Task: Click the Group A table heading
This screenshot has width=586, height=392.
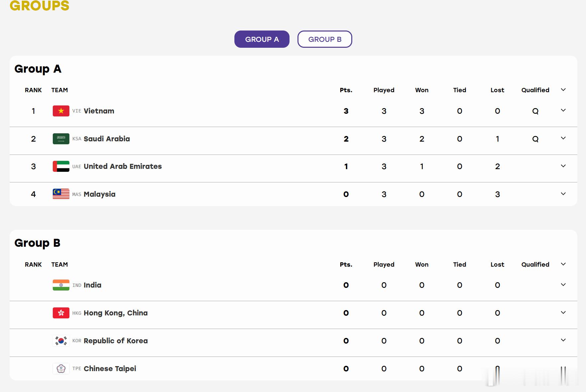Action: (38, 69)
